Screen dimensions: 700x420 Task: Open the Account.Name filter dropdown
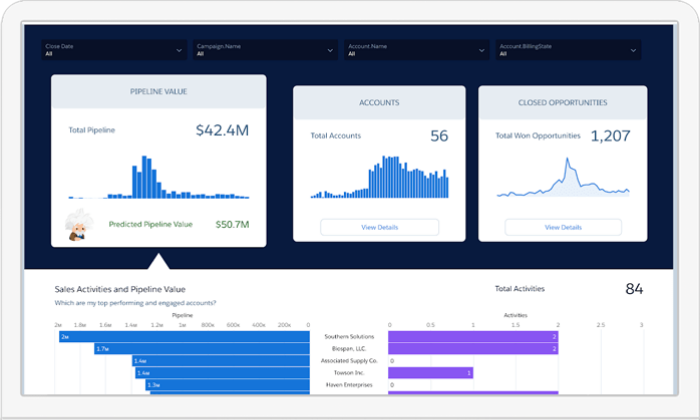416,50
